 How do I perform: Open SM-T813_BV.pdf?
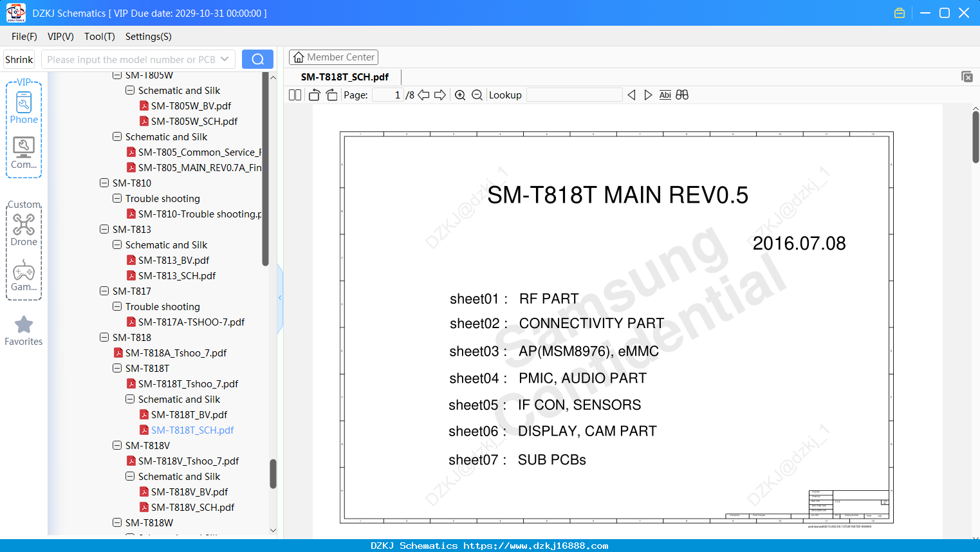(174, 260)
